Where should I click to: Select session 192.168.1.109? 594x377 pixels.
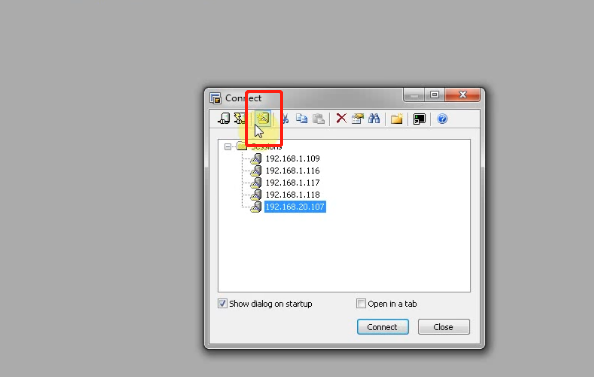click(x=292, y=158)
